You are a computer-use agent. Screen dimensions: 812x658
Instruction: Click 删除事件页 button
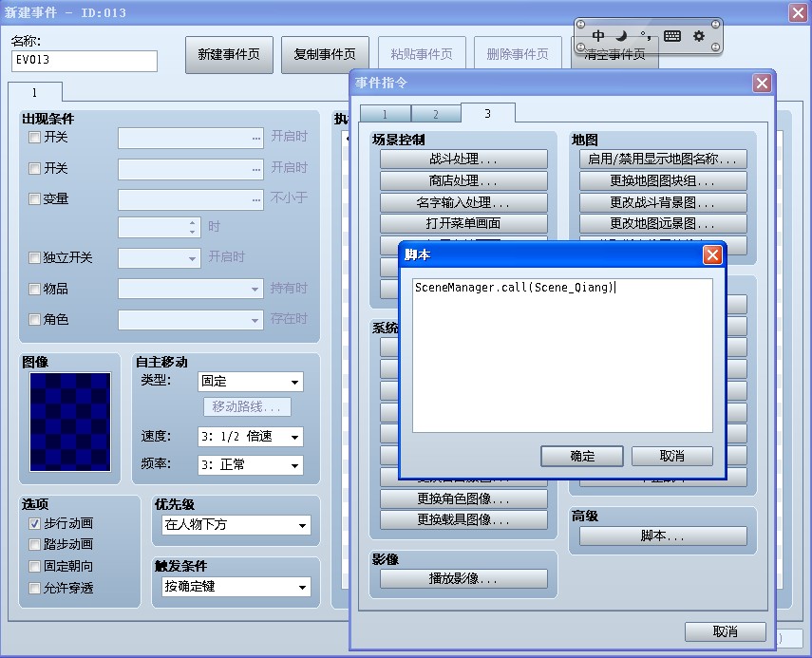[518, 54]
